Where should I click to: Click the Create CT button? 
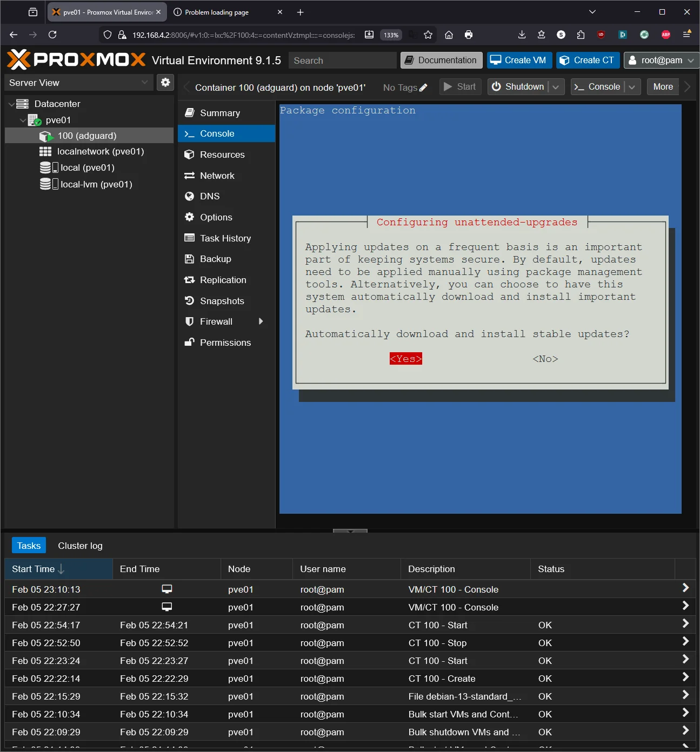click(x=588, y=60)
